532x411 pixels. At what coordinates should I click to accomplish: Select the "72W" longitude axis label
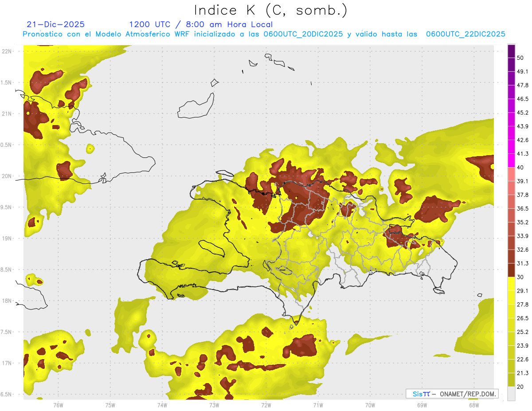(266, 405)
